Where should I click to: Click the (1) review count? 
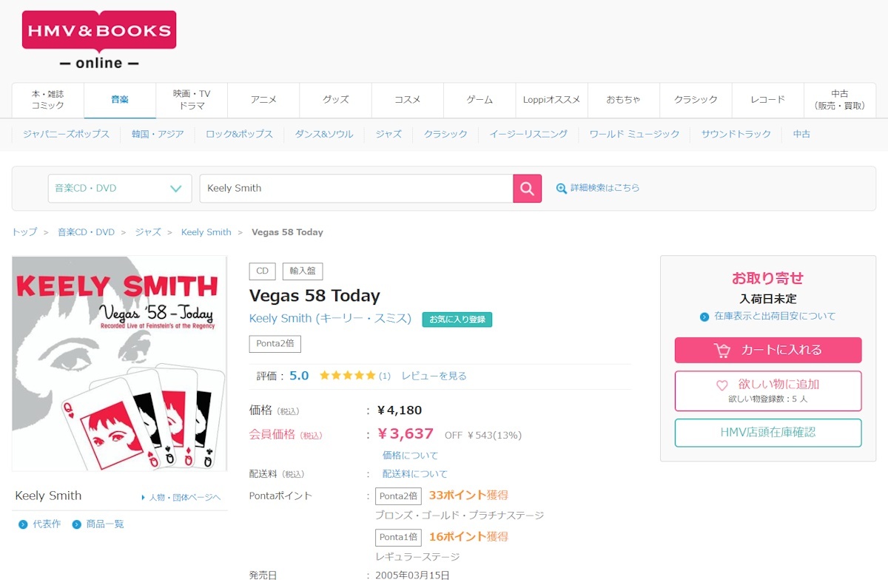(385, 376)
